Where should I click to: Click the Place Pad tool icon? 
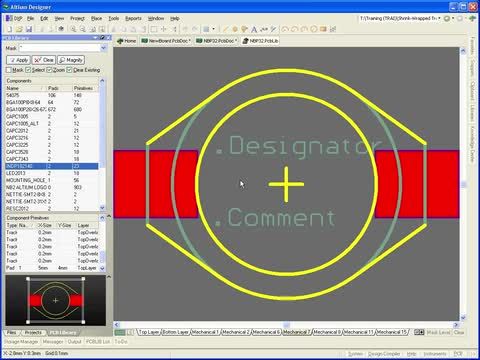point(235,29)
